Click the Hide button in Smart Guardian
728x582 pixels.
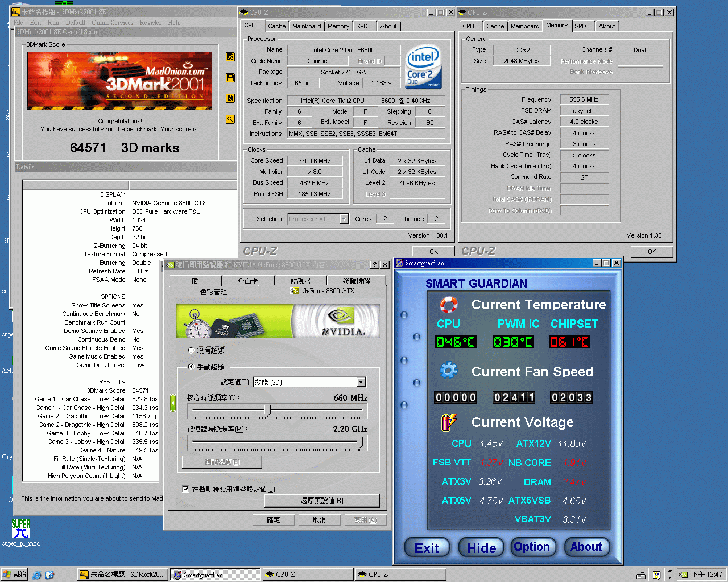(482, 548)
